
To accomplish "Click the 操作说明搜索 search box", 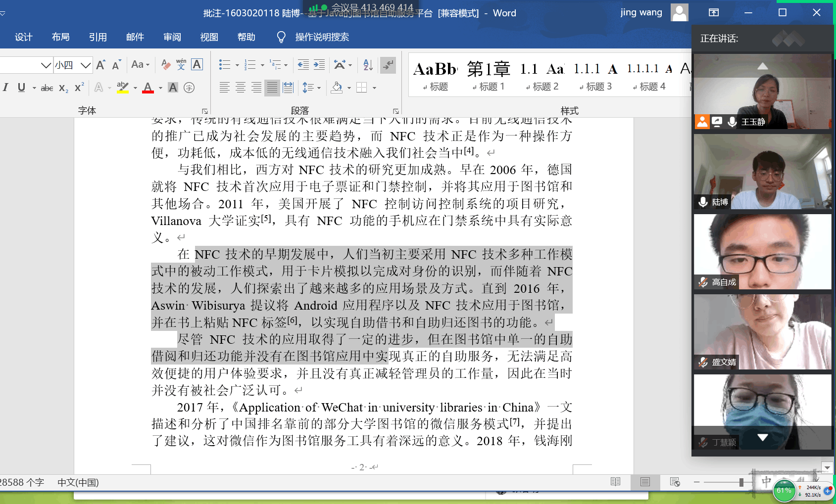I will pos(322,37).
